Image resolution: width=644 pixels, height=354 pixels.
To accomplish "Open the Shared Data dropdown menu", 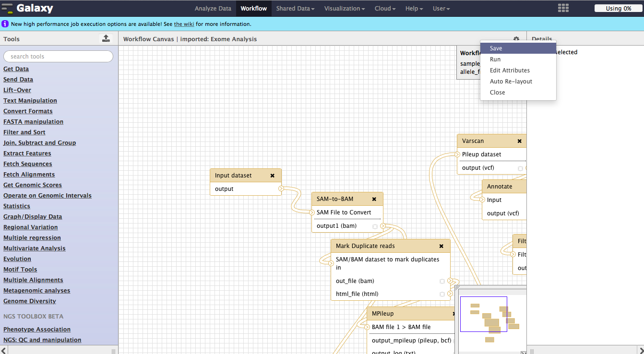I will [295, 8].
